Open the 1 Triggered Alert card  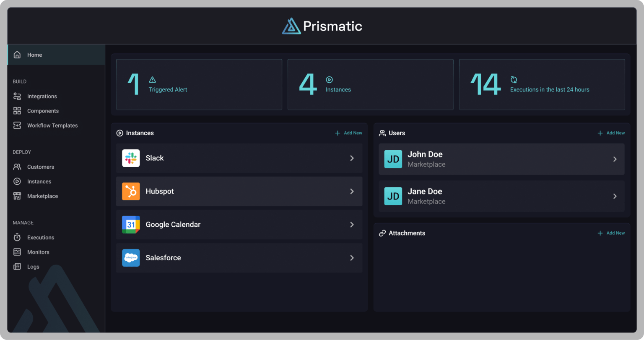click(x=199, y=84)
